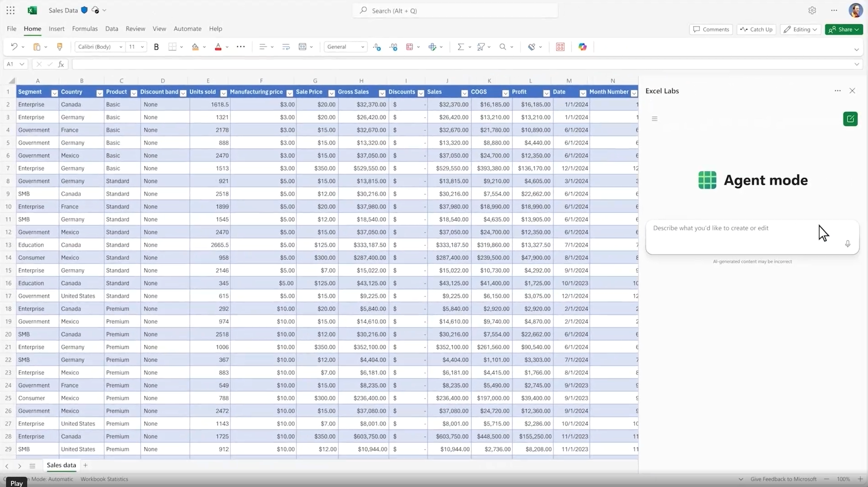Toggle bold formatting

156,47
